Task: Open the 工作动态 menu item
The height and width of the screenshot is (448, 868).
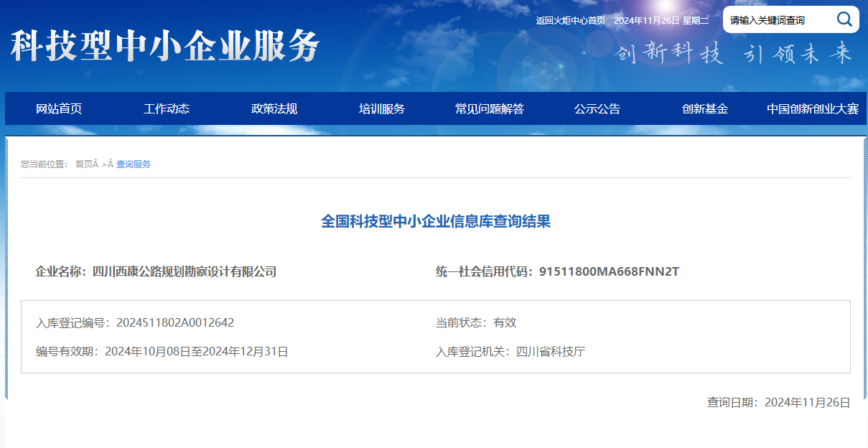Action: [x=167, y=109]
